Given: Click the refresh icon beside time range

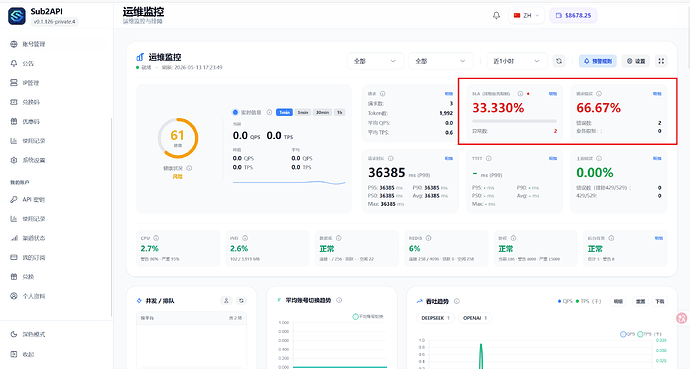Looking at the screenshot, I should [x=559, y=61].
